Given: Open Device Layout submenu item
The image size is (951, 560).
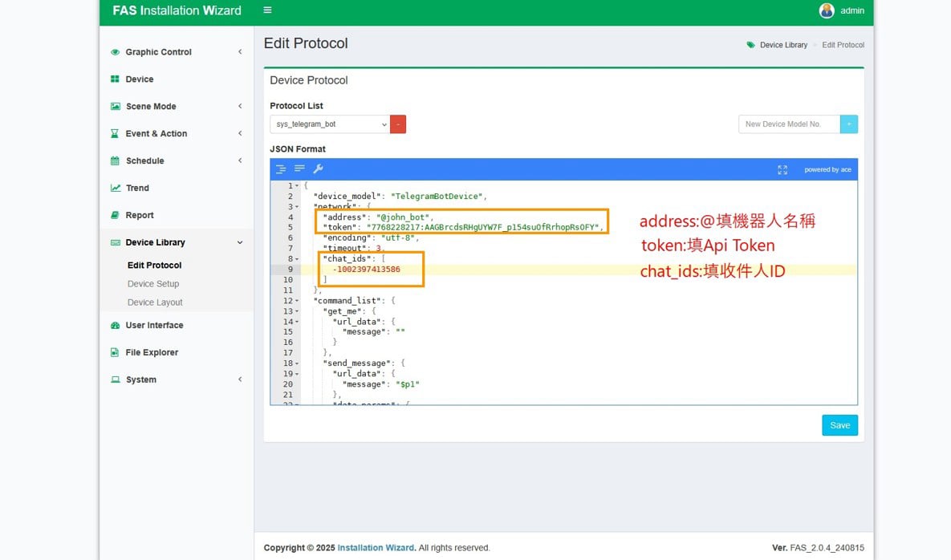Looking at the screenshot, I should coord(155,302).
